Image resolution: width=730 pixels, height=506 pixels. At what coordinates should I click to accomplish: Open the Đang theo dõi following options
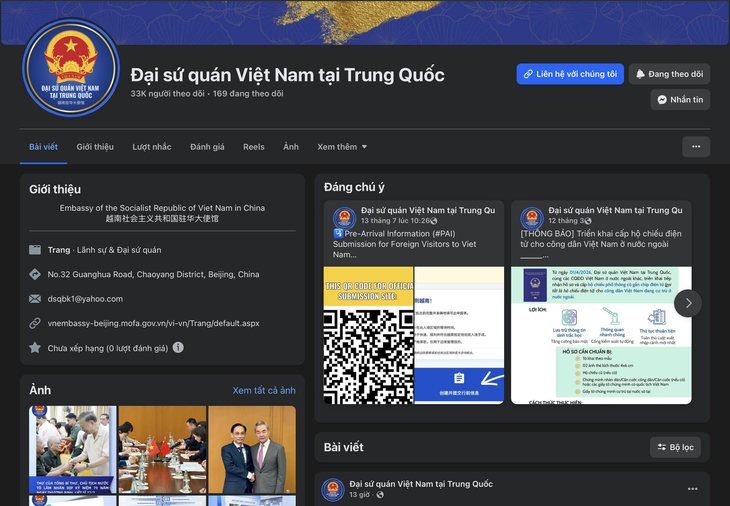(x=669, y=74)
